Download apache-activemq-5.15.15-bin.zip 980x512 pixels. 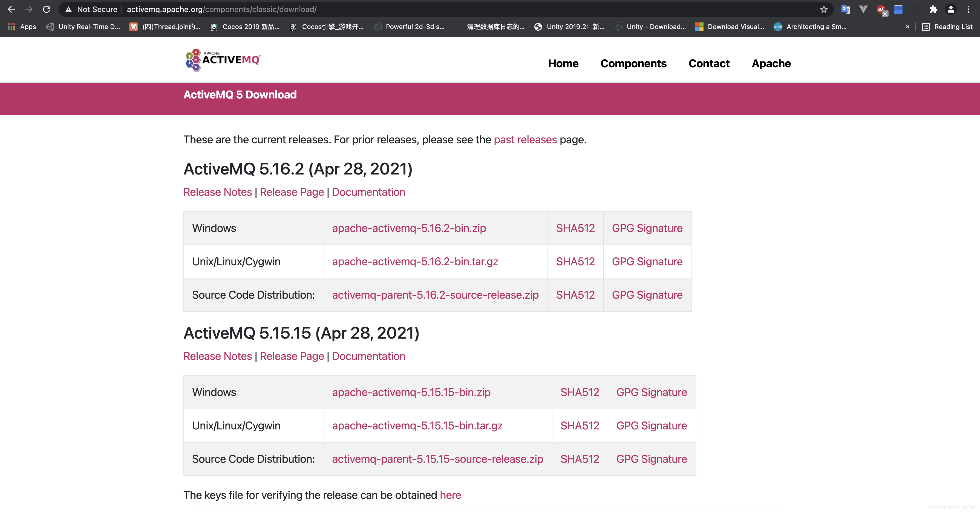(411, 392)
